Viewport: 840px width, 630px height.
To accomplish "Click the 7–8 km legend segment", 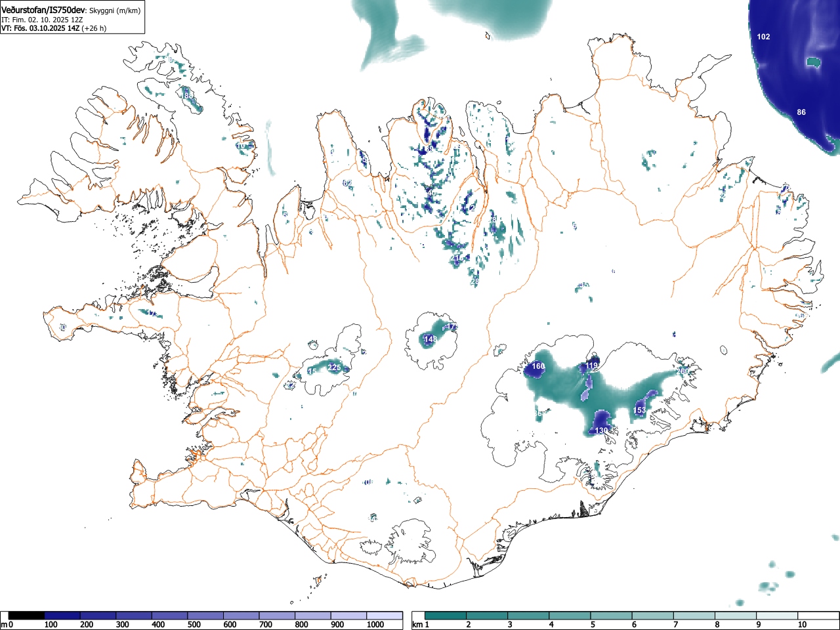I will pos(694,616).
